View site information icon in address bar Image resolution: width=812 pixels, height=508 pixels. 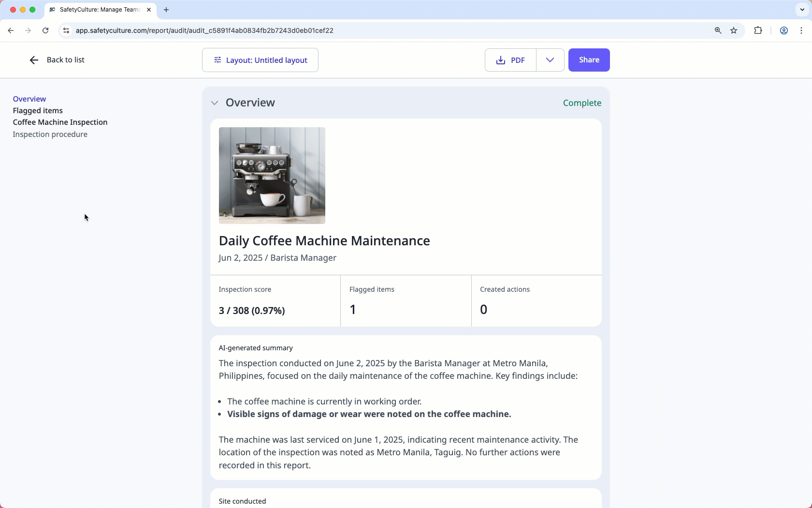(66, 30)
